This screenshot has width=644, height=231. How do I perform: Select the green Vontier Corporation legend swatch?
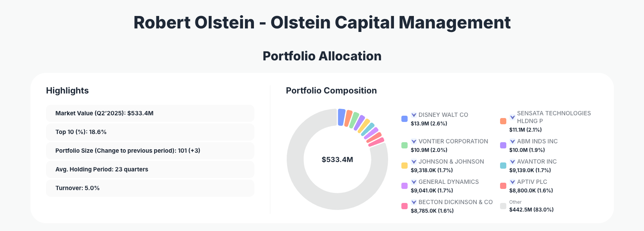point(404,145)
